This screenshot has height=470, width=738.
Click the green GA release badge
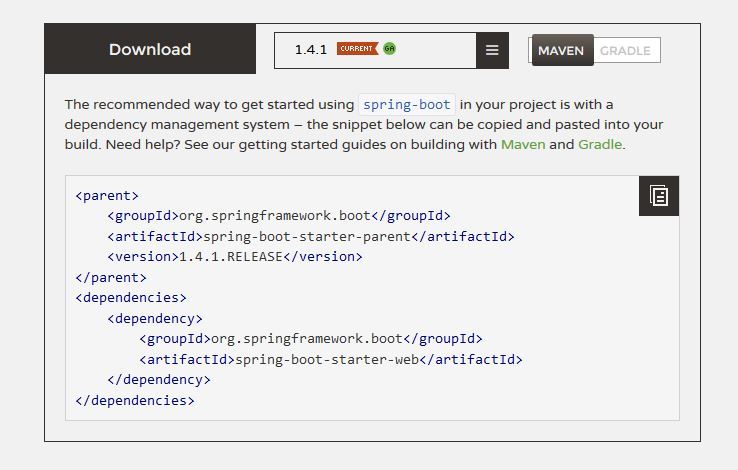[389, 49]
